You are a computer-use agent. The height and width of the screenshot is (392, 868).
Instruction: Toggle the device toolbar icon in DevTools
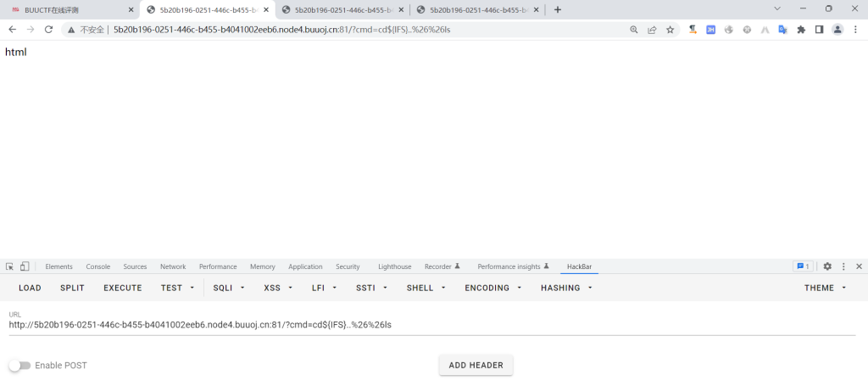(x=25, y=266)
